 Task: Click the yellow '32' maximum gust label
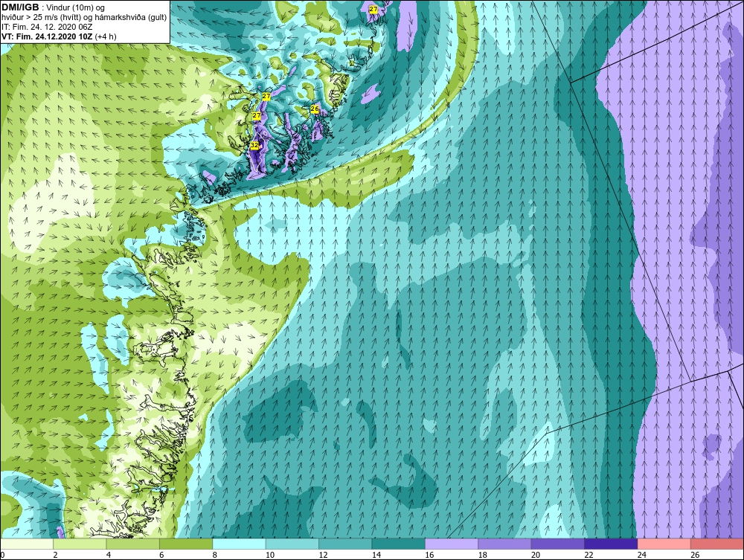tap(254, 144)
